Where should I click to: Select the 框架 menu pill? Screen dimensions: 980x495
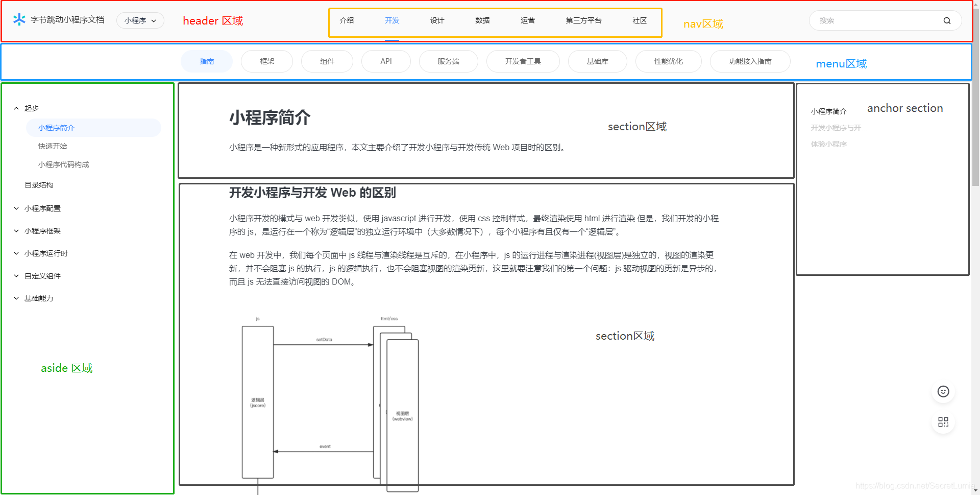click(x=267, y=61)
